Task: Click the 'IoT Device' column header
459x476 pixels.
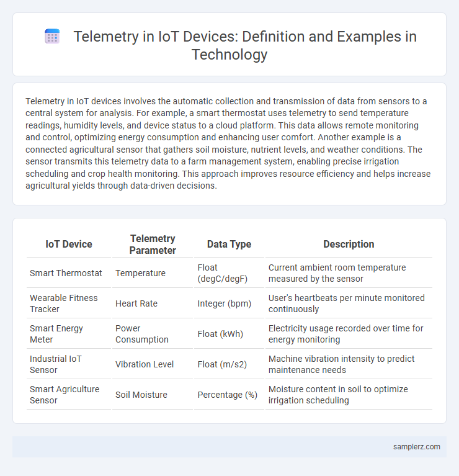Action: coord(69,244)
